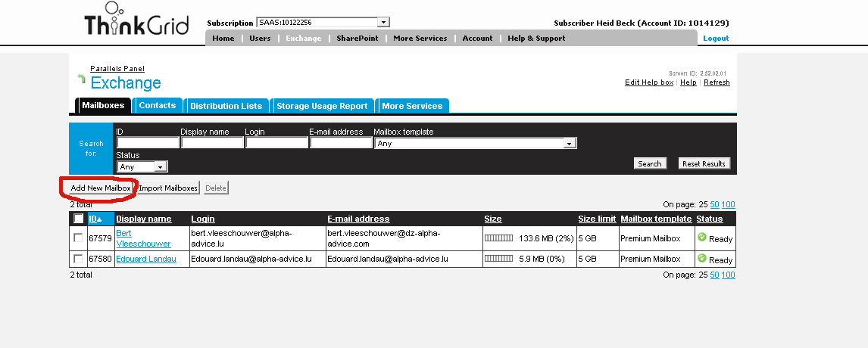Open the Account menu
868x348 pixels.
click(477, 38)
